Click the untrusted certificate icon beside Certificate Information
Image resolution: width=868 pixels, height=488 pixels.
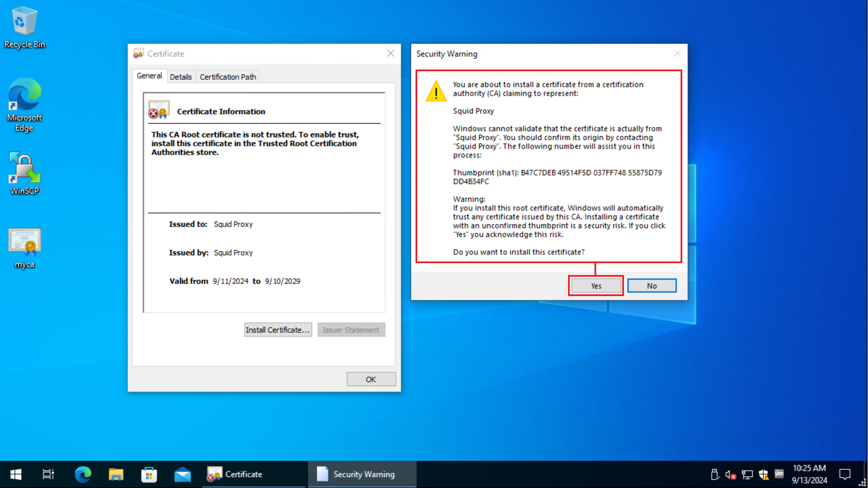(159, 110)
